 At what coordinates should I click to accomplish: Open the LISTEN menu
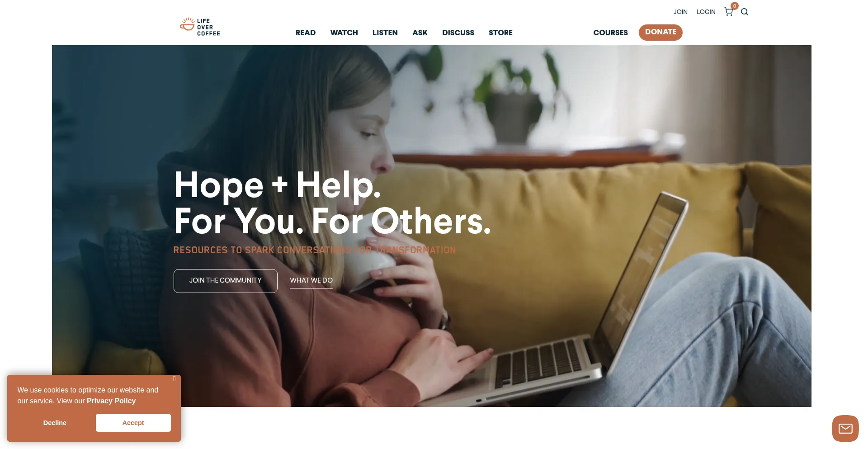point(385,33)
